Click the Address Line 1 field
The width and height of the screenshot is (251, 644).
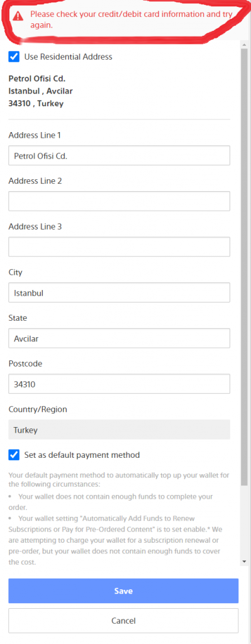119,156
